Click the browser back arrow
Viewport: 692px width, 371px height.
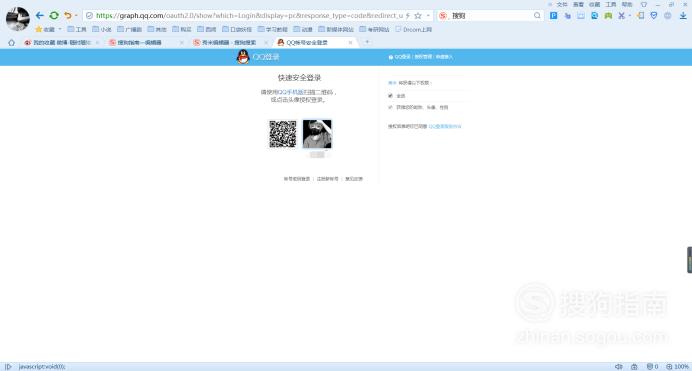coord(40,15)
